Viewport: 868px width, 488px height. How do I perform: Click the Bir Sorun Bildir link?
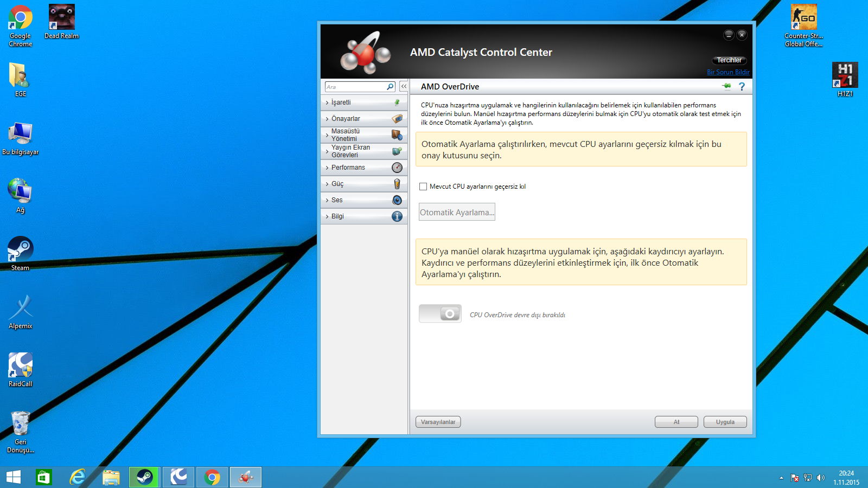pos(728,72)
